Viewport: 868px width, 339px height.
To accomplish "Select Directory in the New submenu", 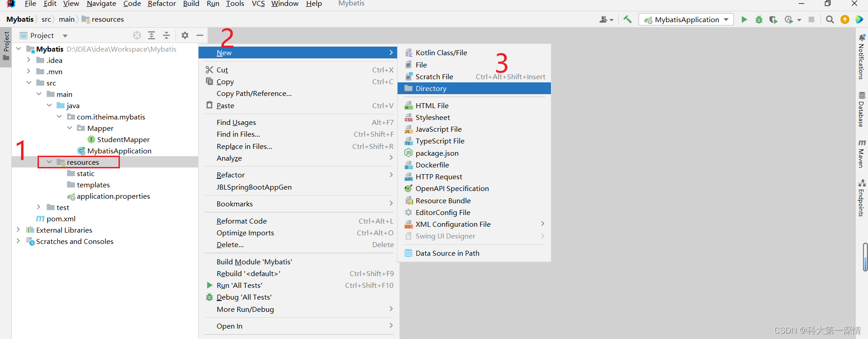I will 474,88.
